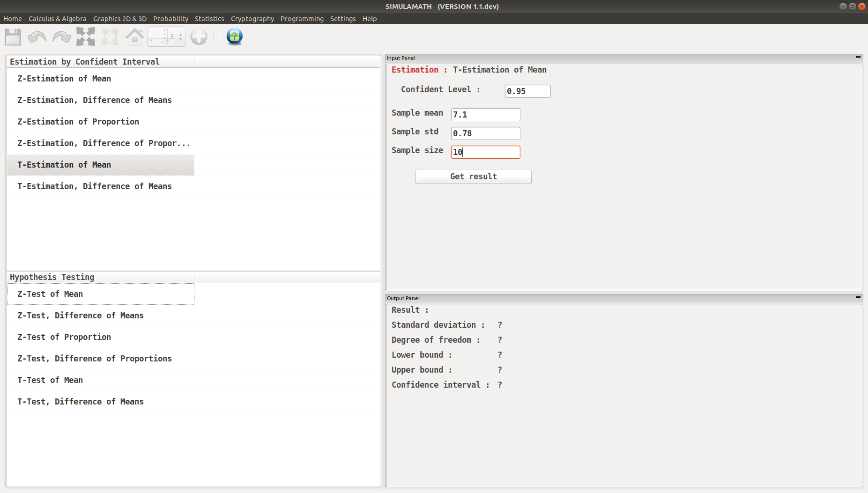Collapse the Input Panel with its minimize dash
The image size is (868, 493).
(858, 57)
